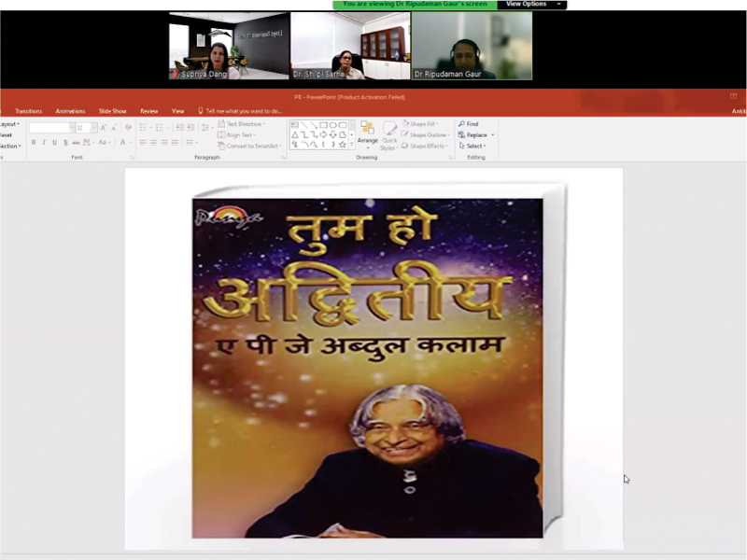Toggle Italic formatting in Font group
747x560 pixels.
click(44, 143)
